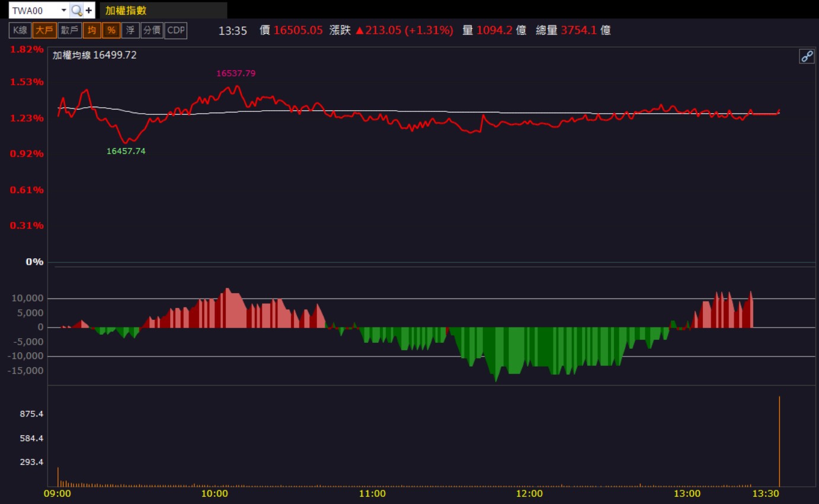This screenshot has height=504, width=819.
Task: Enable the 浮 floating option
Action: [130, 30]
